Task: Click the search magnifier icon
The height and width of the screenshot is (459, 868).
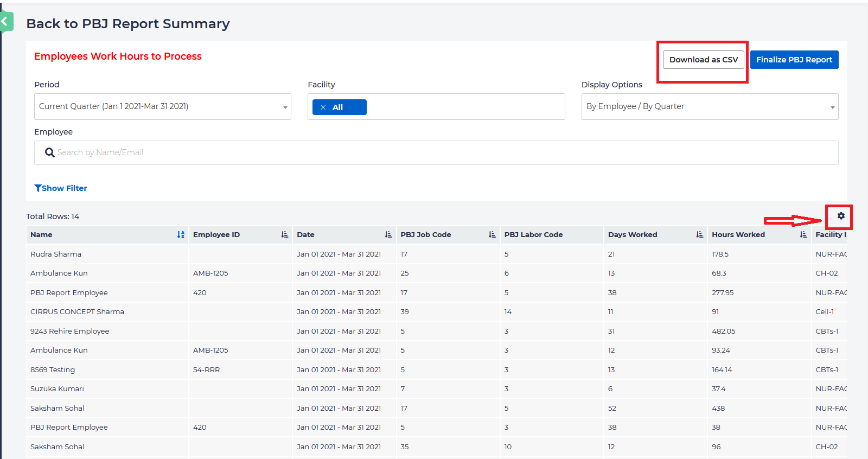Action: (49, 153)
